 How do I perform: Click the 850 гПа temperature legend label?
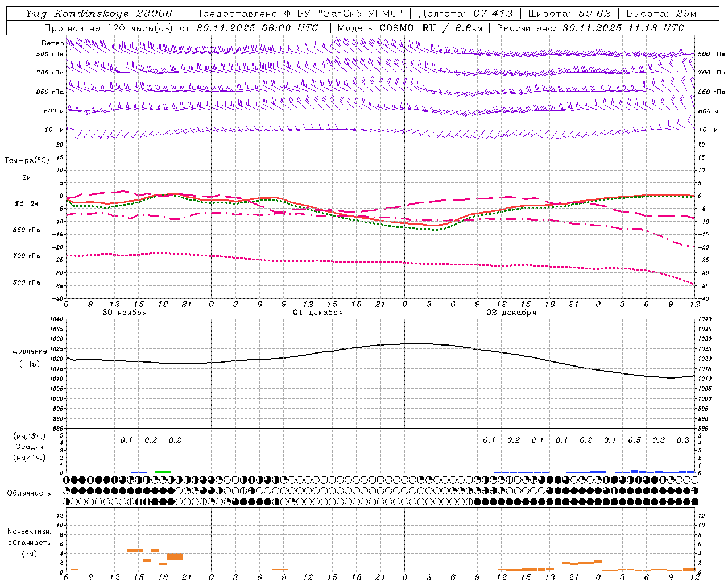point(27,230)
